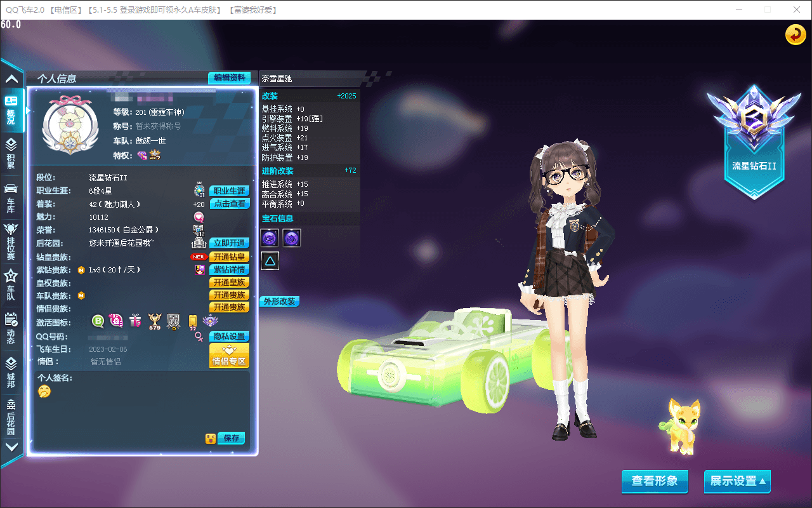Switch to the 积累 sidebar tab
812x508 pixels.
point(11,154)
